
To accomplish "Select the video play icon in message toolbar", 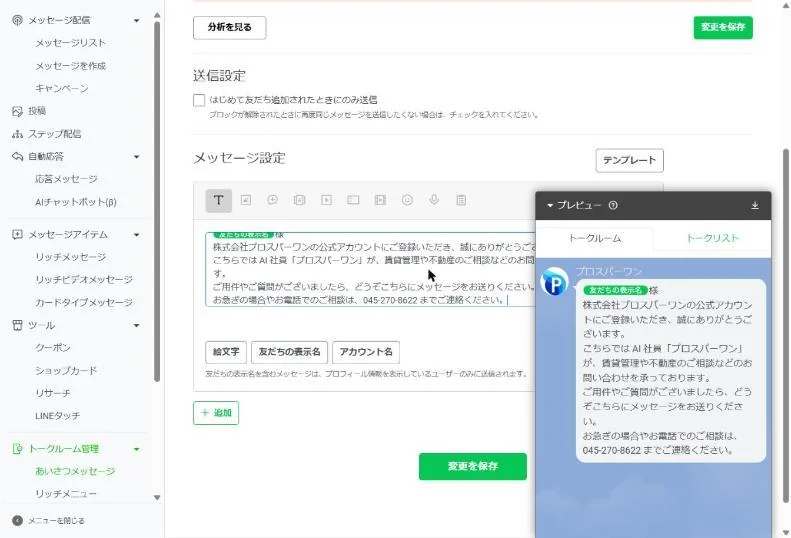I will (326, 200).
